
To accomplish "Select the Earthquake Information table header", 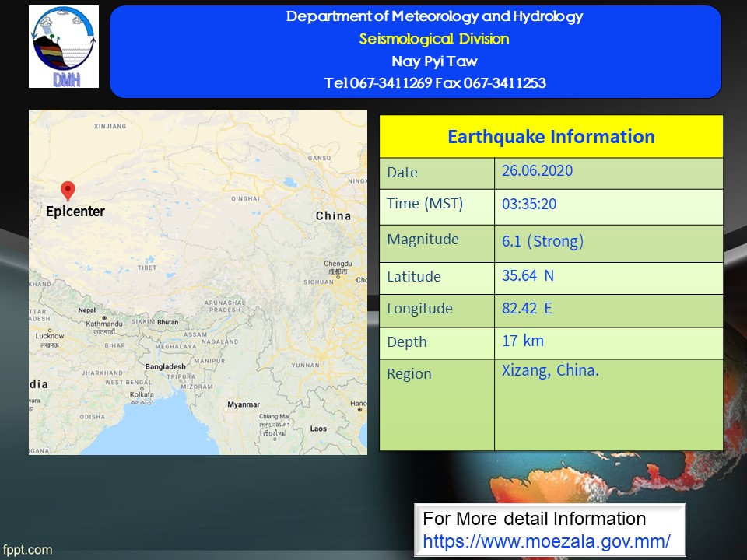I will pos(551,137).
